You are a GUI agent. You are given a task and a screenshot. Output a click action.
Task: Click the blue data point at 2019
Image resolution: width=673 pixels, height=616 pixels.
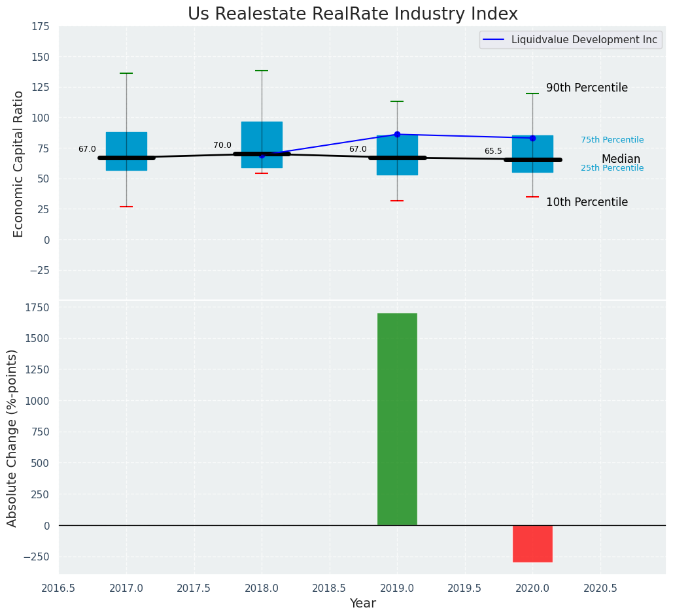click(397, 135)
